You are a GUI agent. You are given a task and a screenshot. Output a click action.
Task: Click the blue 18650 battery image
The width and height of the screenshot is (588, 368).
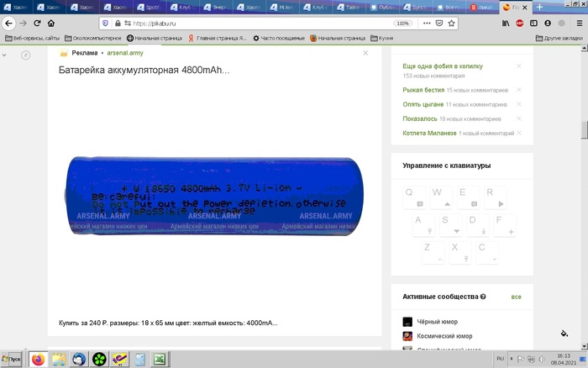214,196
